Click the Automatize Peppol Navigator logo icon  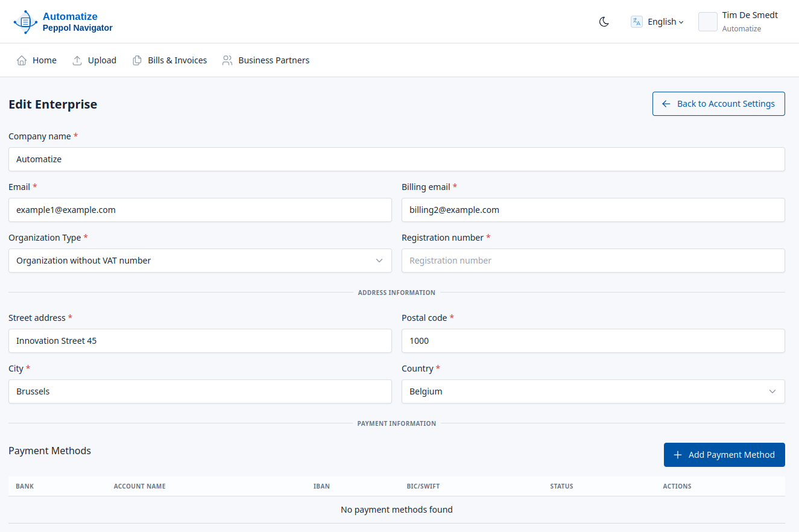(x=25, y=22)
